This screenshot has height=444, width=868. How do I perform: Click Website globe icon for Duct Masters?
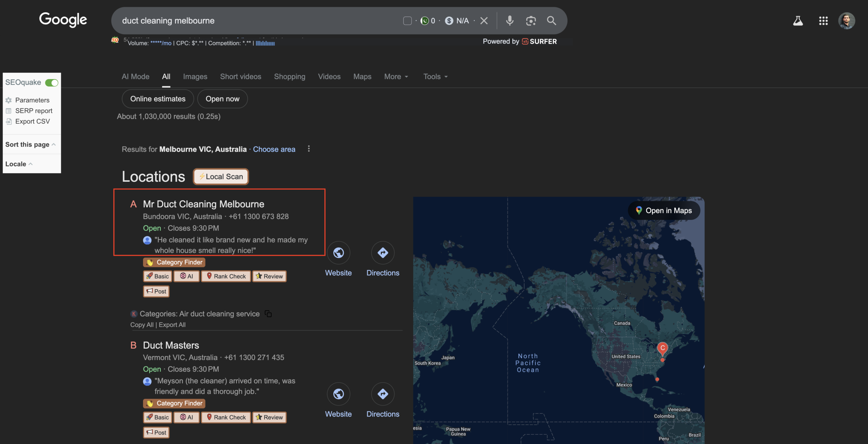(x=338, y=394)
